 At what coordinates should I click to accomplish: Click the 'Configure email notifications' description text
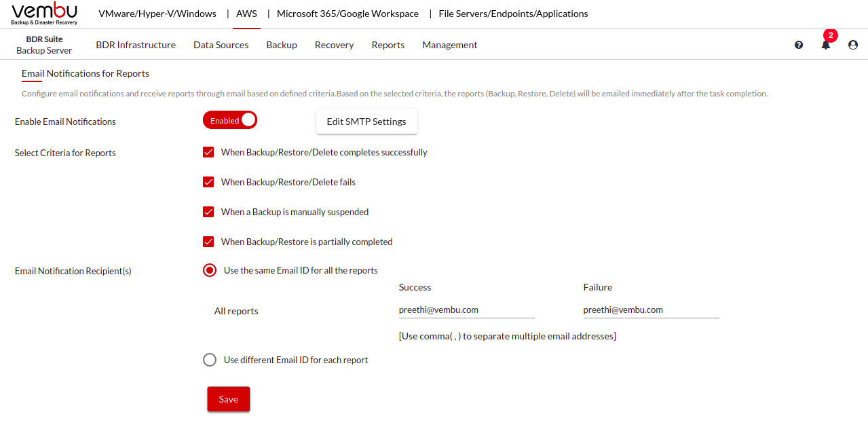pos(394,94)
